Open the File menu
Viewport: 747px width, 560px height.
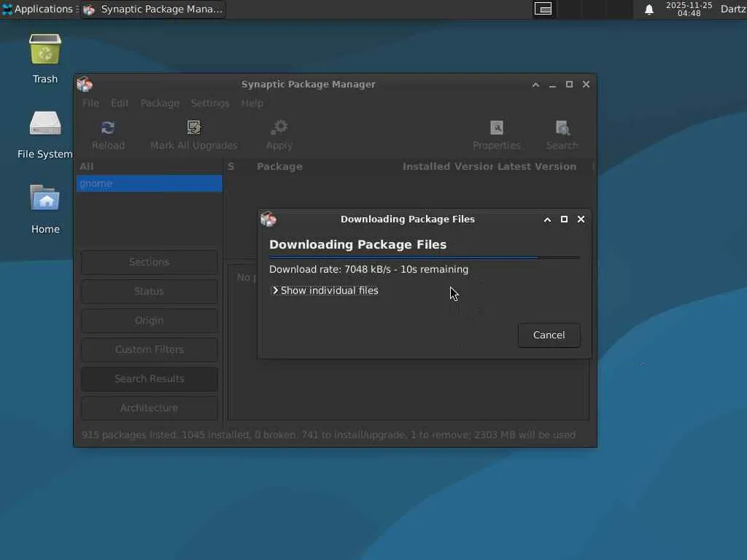[x=90, y=103]
